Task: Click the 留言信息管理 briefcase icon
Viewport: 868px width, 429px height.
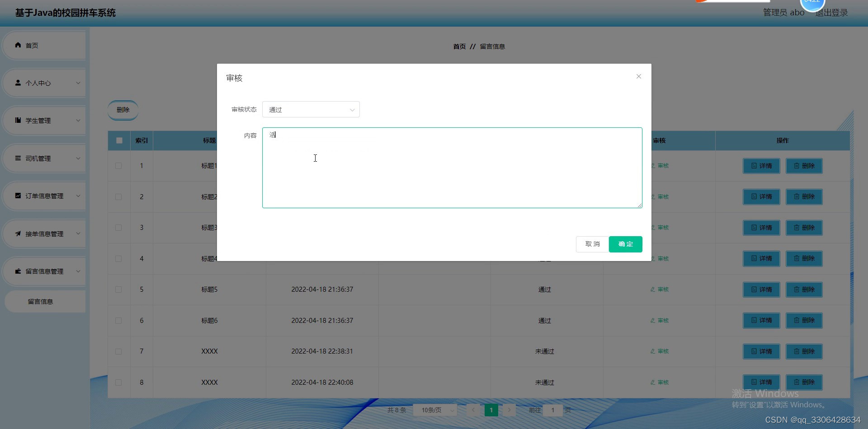Action: coord(18,271)
